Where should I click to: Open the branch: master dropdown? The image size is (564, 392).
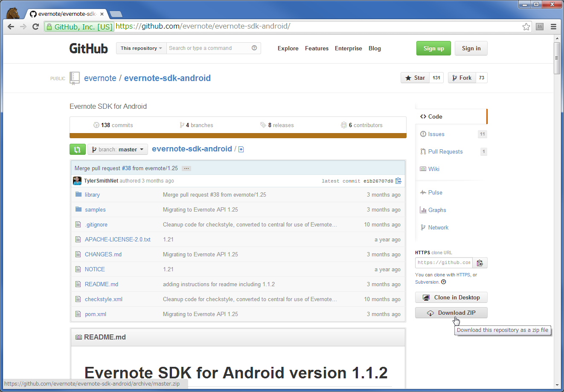point(118,149)
